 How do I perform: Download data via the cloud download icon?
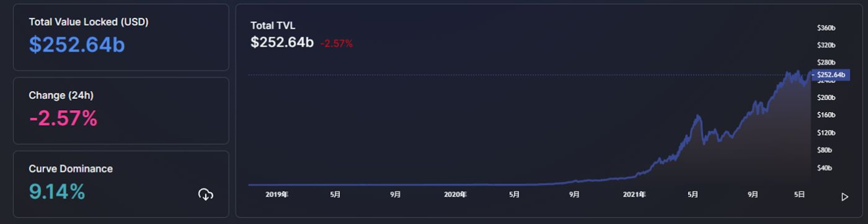coord(205,194)
